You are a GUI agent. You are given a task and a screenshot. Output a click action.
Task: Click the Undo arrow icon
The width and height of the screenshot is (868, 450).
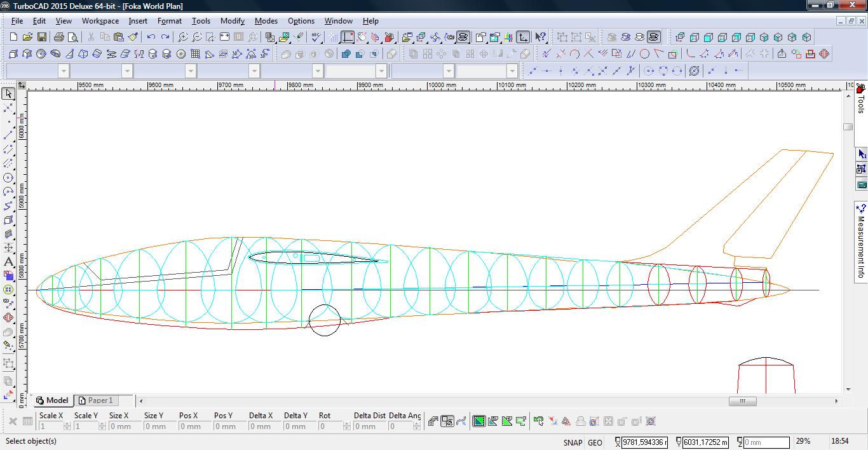(151, 37)
